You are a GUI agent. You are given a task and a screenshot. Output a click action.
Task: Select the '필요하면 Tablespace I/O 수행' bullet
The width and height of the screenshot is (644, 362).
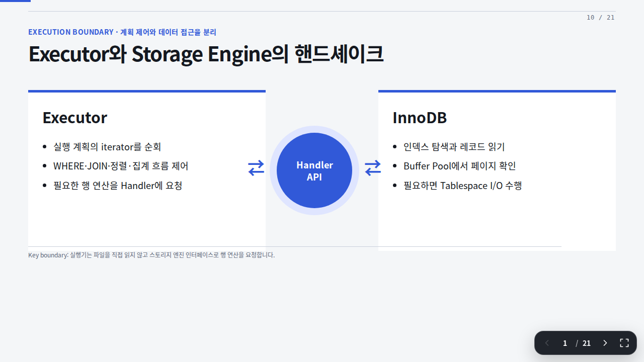pos(462,186)
